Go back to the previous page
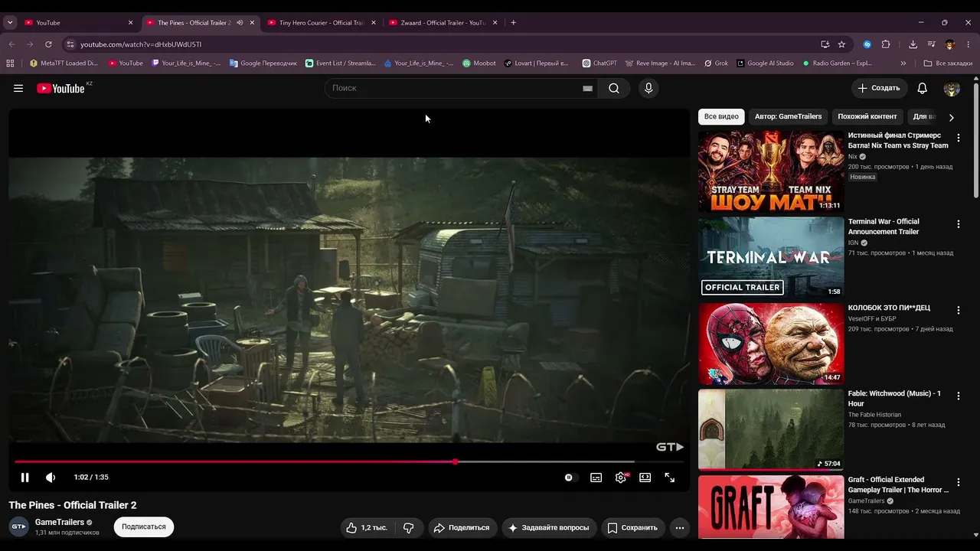This screenshot has width=980, height=551. [11, 44]
